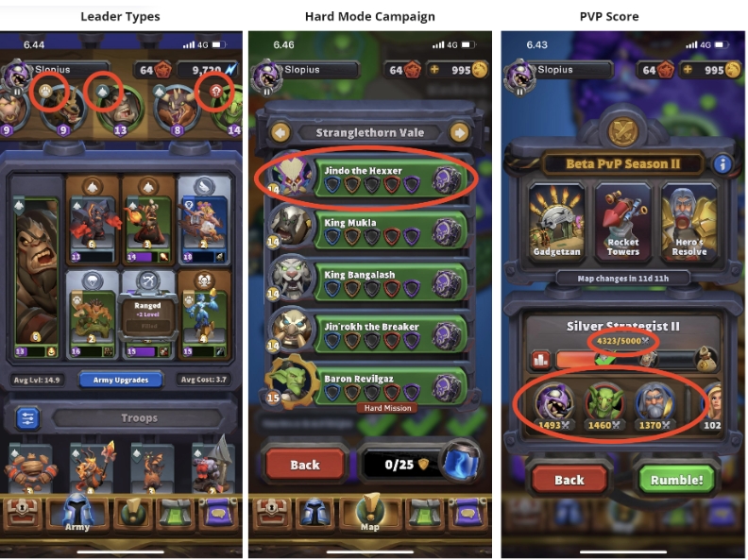This screenshot has height=560, width=748.
Task: Tap the Ranged +2 Level slot
Action: (147, 314)
